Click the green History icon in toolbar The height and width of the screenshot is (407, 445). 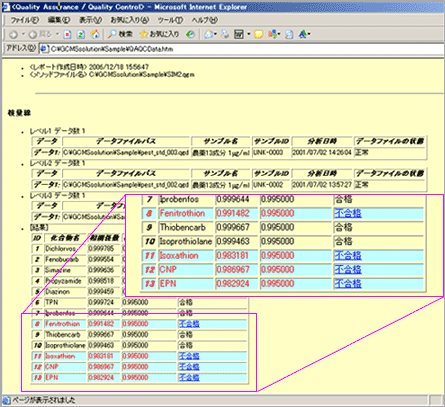[190, 34]
